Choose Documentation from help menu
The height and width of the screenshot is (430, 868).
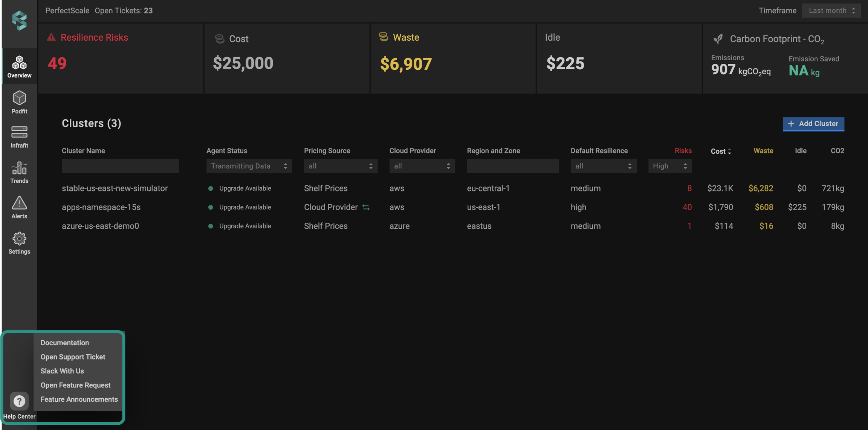(65, 343)
